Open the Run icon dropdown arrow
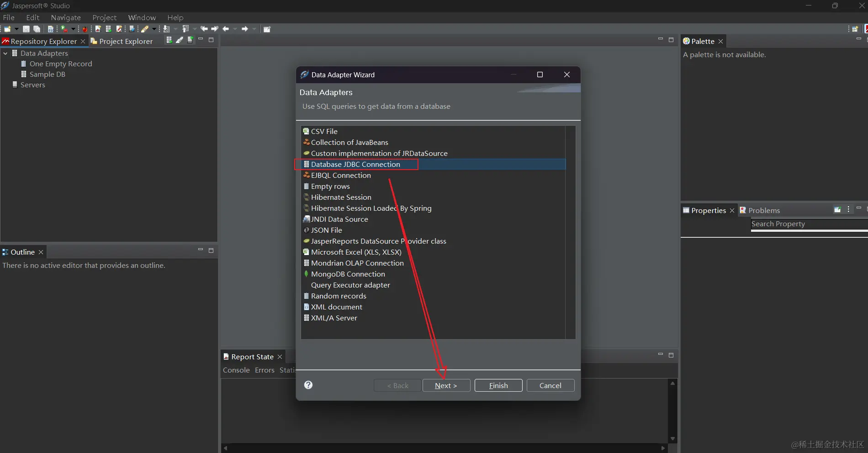Screen dimensions: 868x453 [x=73, y=29]
